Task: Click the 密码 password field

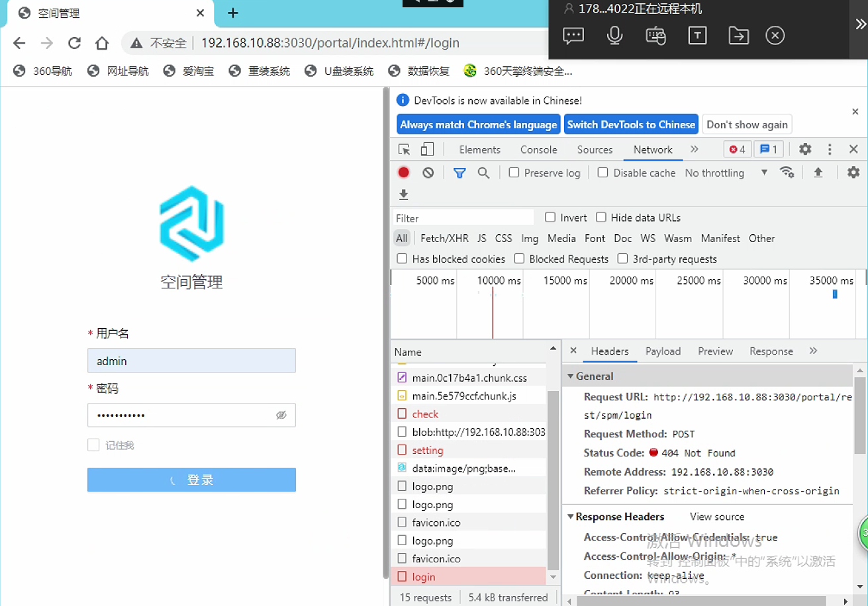Action: [191, 415]
